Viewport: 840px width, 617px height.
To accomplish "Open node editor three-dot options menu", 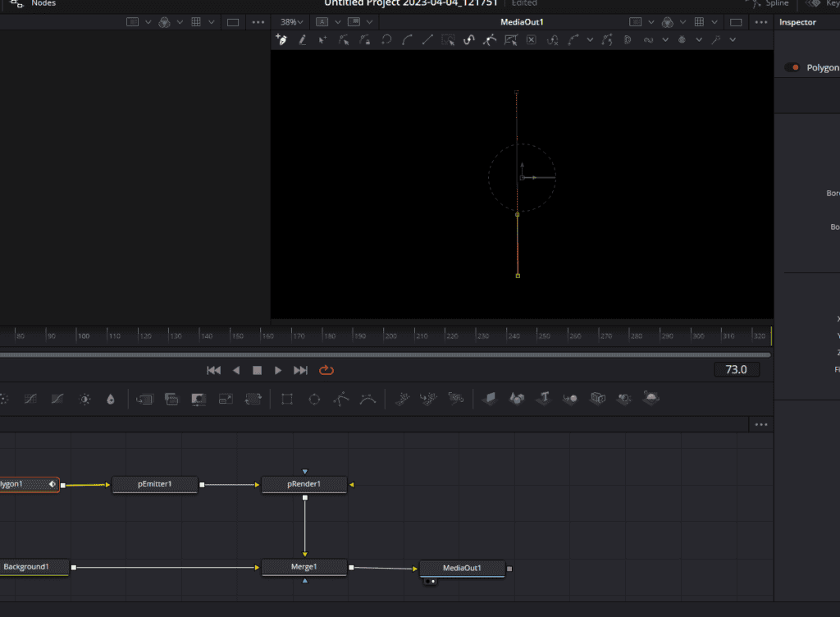I will click(761, 425).
